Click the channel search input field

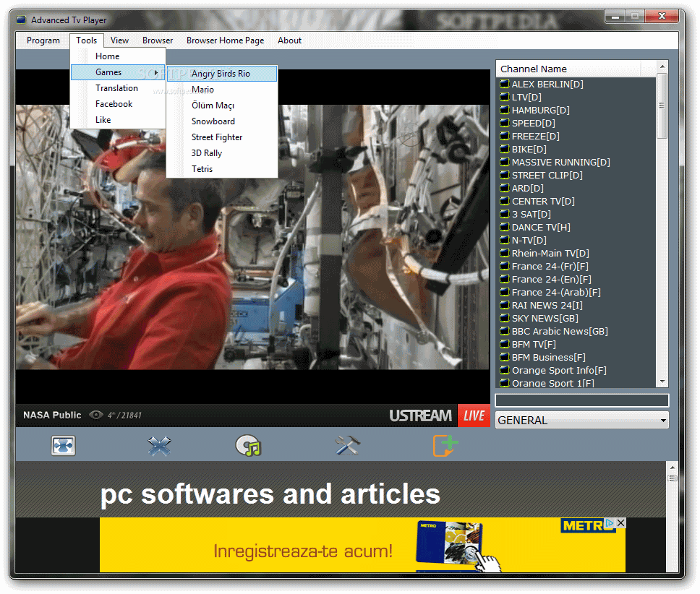tap(581, 400)
